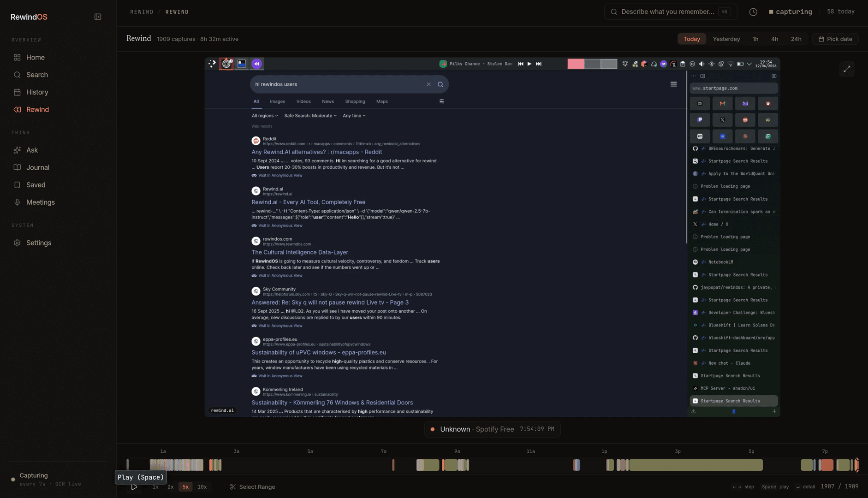Screen dimensions: 868x498
Task: Collapse the RewindOS sidebar panel
Action: point(98,17)
